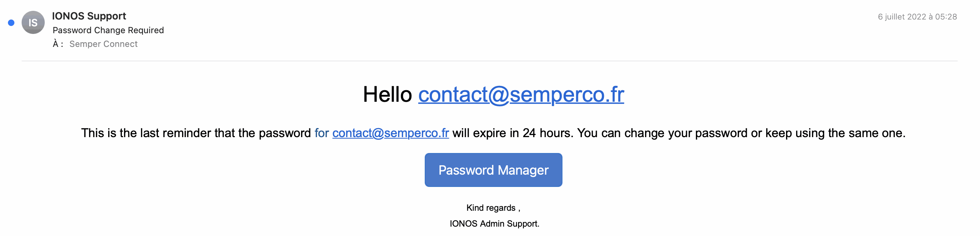This screenshot has height=236, width=980.
Task: Open the email link in the Hello heading
Action: [521, 95]
